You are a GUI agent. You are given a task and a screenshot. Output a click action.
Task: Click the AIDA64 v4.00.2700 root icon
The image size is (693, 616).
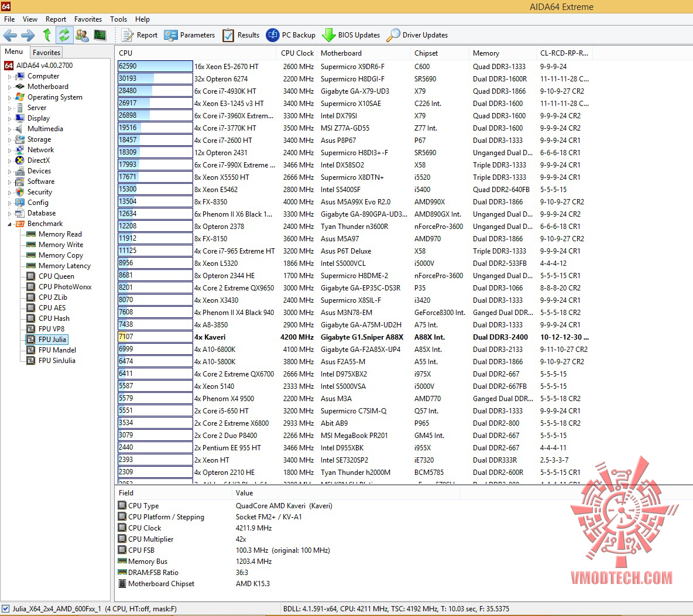click(9, 66)
